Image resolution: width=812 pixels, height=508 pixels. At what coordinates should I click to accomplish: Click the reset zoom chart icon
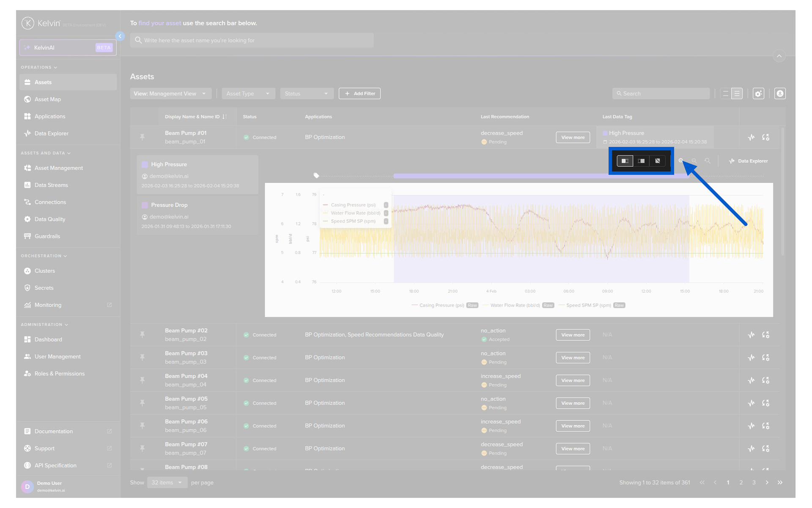coord(708,161)
